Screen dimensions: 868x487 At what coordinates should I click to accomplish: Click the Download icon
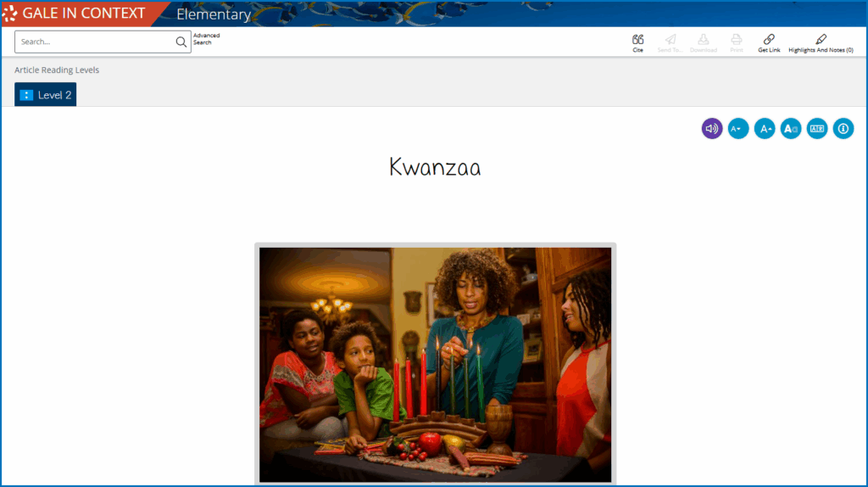pos(703,40)
